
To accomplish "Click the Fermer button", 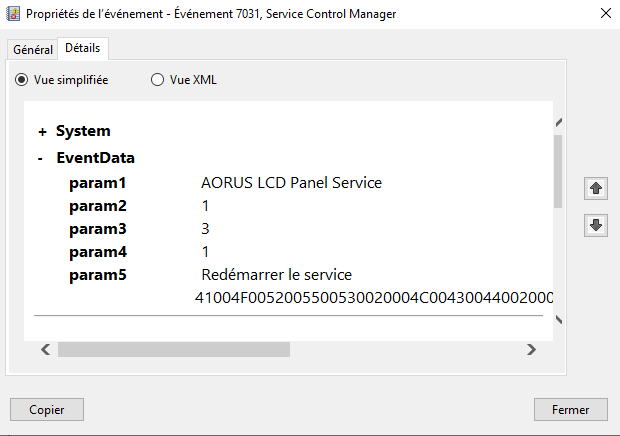I will (571, 409).
